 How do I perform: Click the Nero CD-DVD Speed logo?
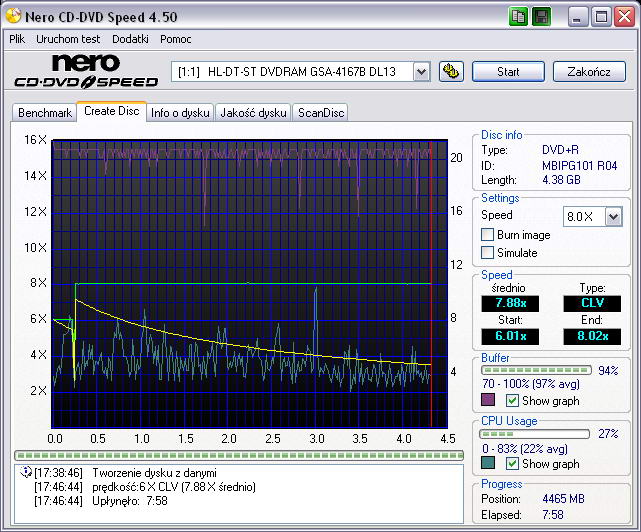pos(84,72)
